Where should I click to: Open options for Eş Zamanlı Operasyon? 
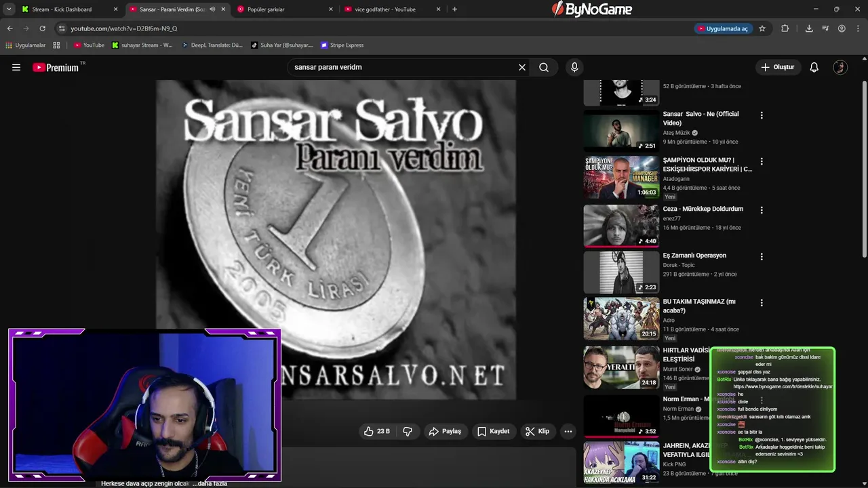point(762,257)
